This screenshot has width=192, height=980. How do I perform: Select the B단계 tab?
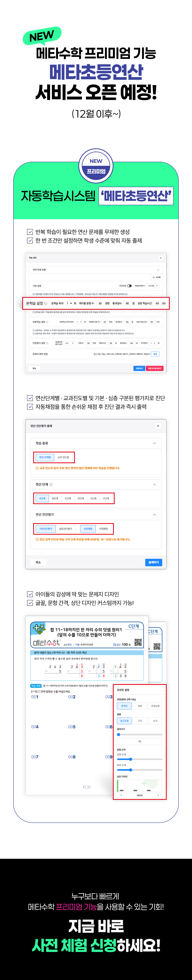coord(55,498)
